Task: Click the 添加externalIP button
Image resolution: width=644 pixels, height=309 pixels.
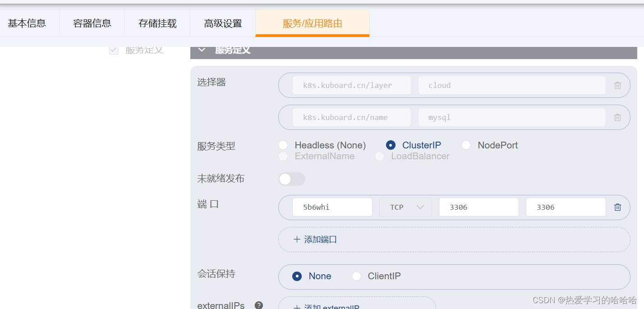Action: (x=326, y=306)
